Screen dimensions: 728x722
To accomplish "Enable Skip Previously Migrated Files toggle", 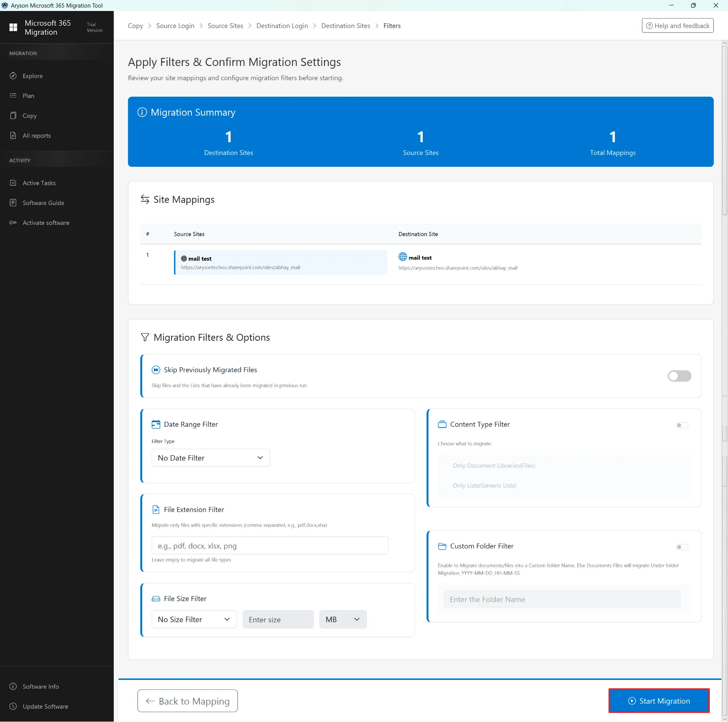I will click(679, 376).
